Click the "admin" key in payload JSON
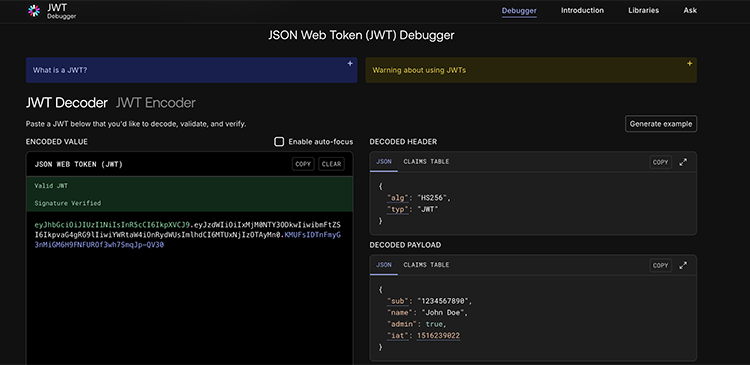This screenshot has width=750, height=365. 401,324
